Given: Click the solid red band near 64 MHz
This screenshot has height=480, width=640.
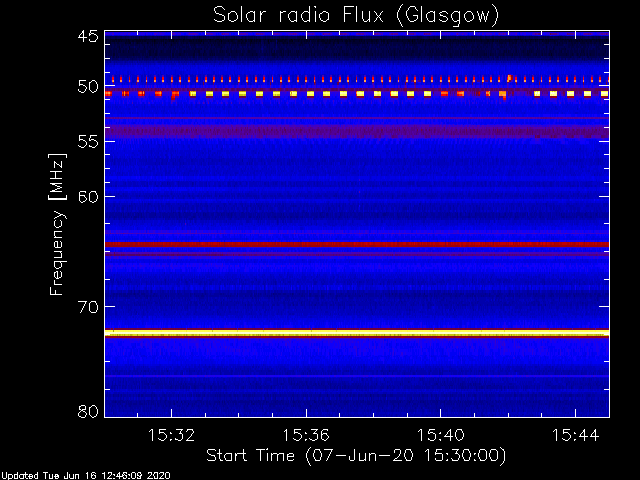Looking at the screenshot, I should click(357, 244).
